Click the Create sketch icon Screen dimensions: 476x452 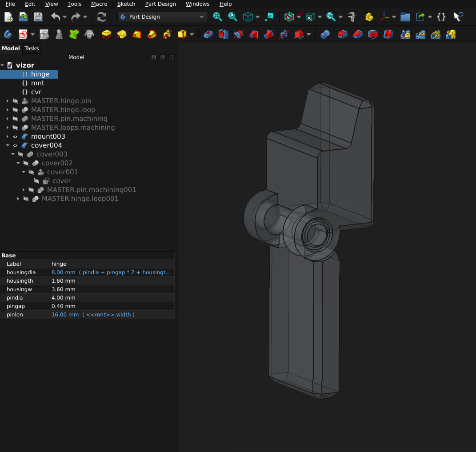[23, 34]
